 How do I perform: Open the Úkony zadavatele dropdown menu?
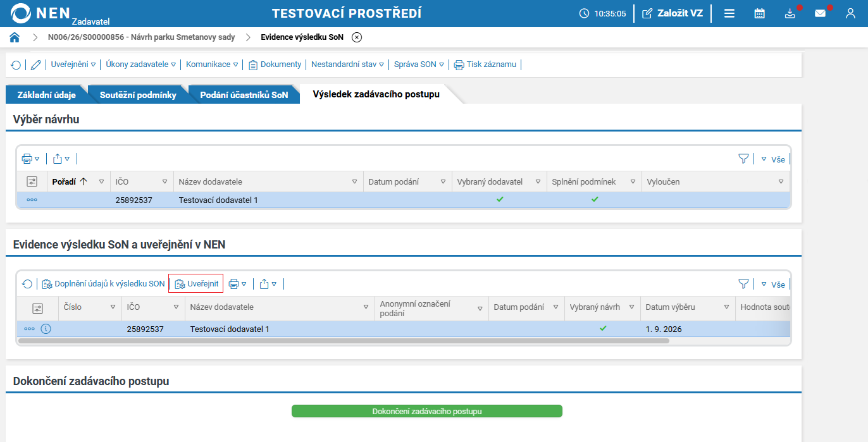point(140,64)
